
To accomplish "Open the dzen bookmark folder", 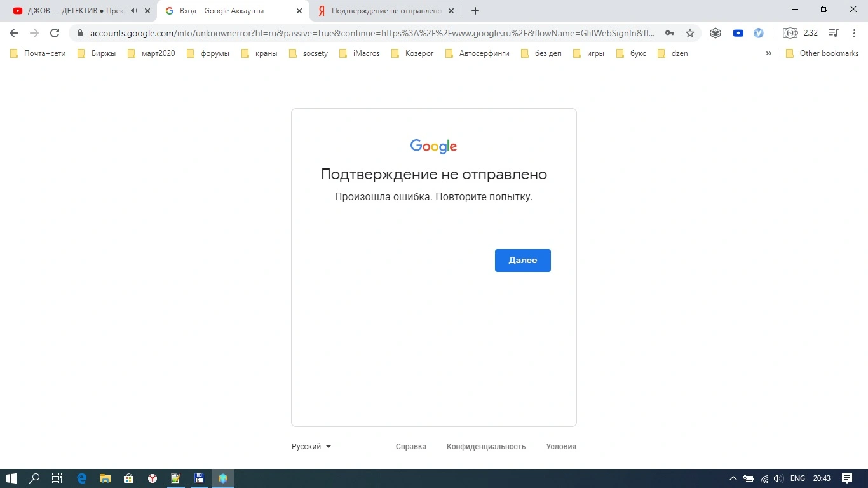I will 673,53.
